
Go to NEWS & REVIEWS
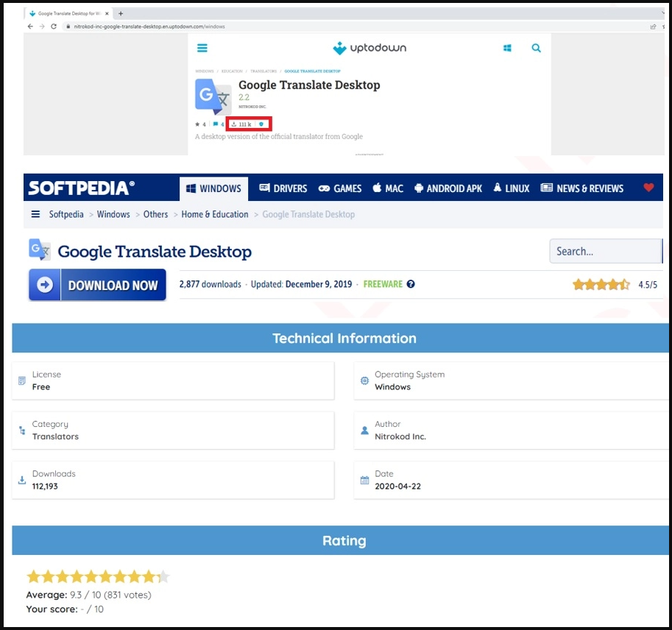582,188
